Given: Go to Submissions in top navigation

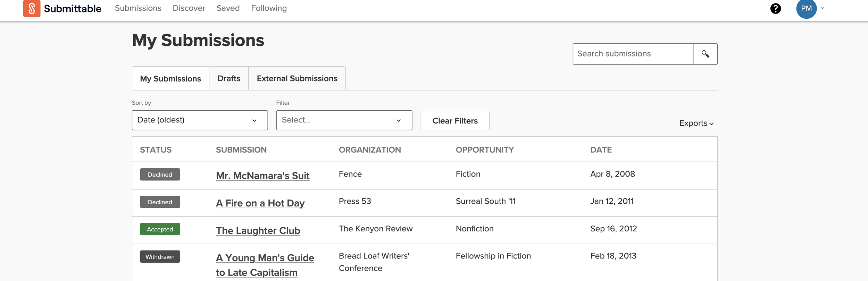Looking at the screenshot, I should [138, 8].
